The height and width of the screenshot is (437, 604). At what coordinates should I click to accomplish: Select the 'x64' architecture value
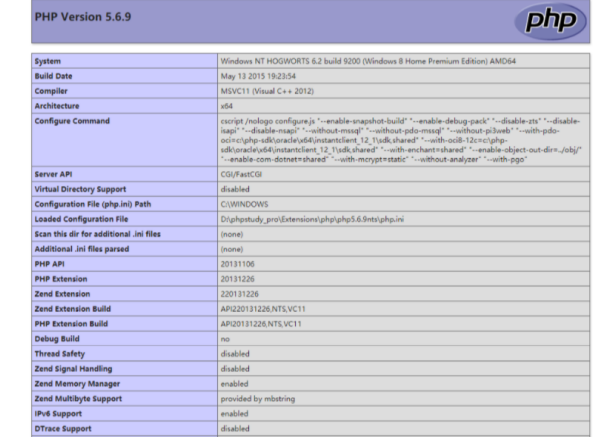click(x=226, y=106)
